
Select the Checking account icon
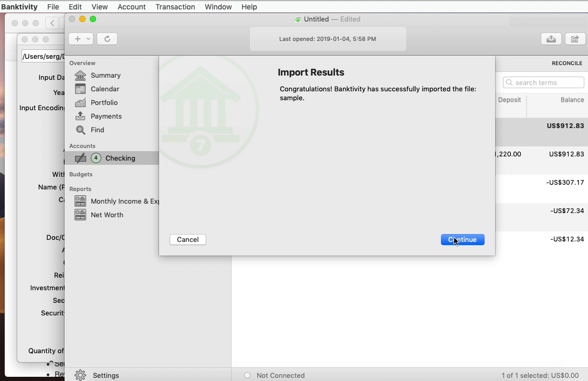click(80, 158)
